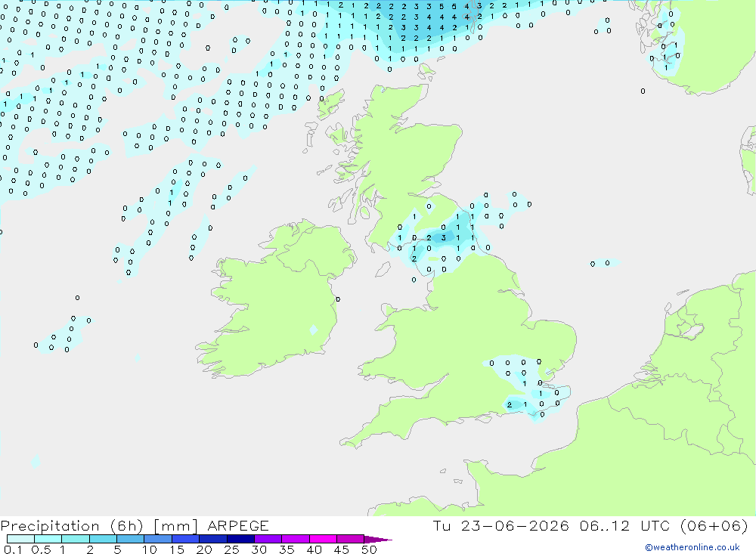
Task: Click the '40' legend scale label
Action: (314, 549)
